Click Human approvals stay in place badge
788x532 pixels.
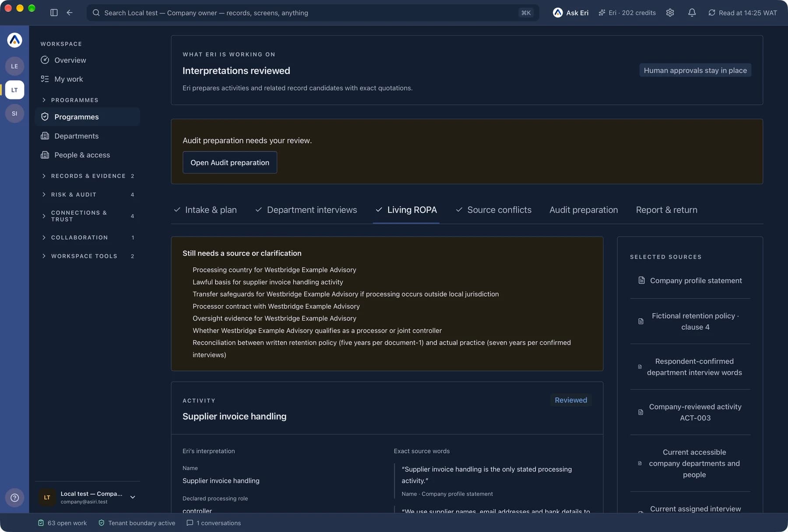point(695,70)
